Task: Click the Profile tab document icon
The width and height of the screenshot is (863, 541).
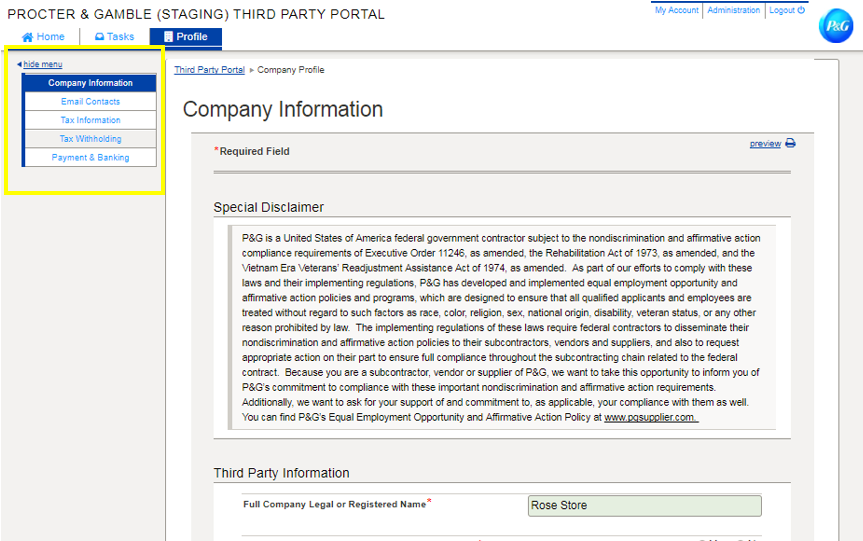Action: [x=168, y=37]
